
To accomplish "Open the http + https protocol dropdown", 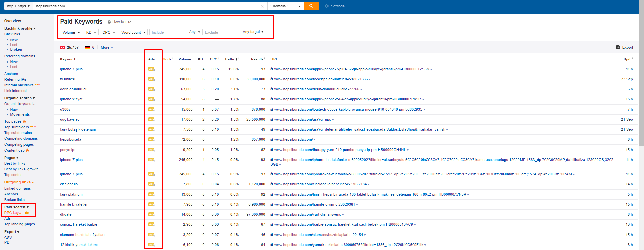I will coord(18,6).
